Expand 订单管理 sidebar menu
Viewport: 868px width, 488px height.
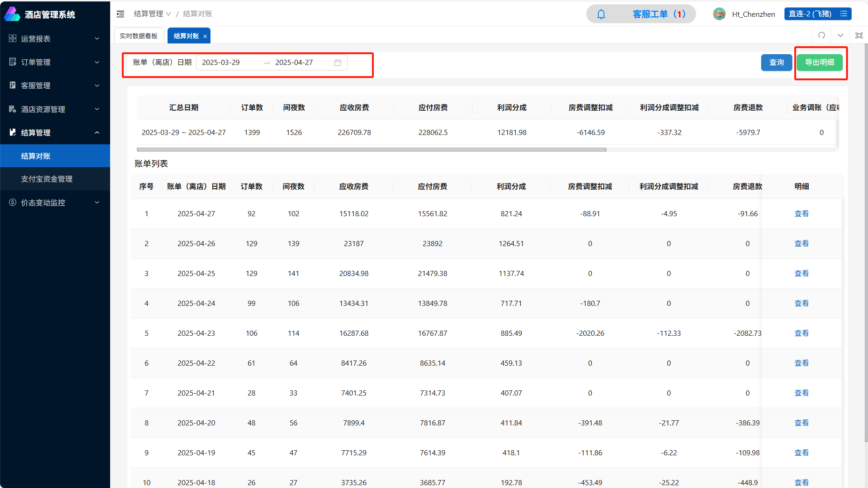55,62
